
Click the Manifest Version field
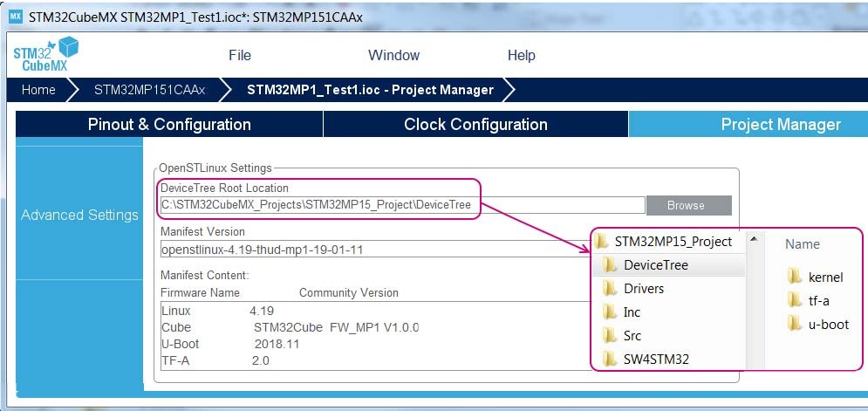375,250
